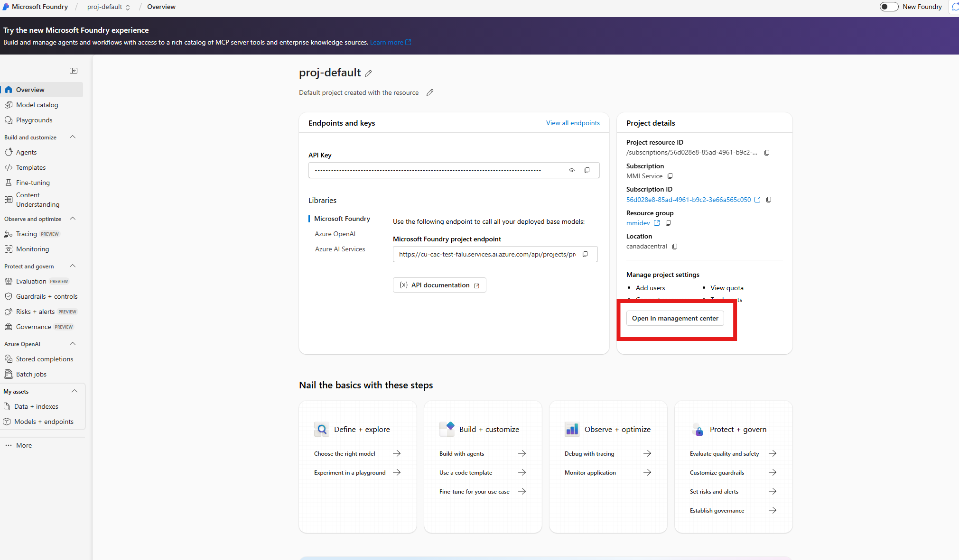
Task: Click the View quota link
Action: (727, 288)
